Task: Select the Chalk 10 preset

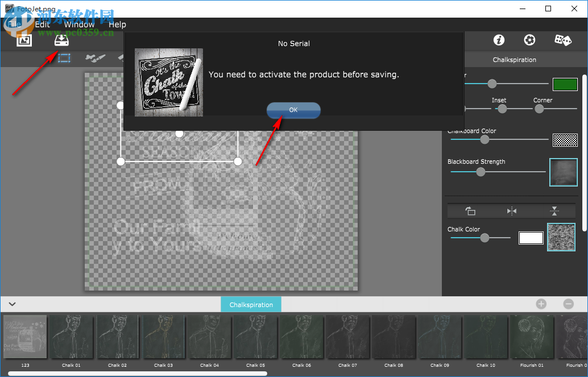Action: (x=486, y=337)
